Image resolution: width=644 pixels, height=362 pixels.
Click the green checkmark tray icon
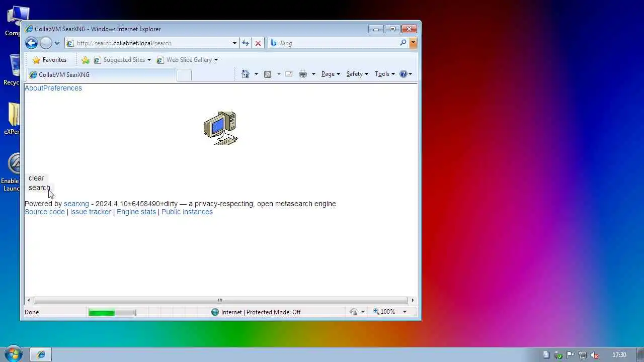tap(558, 355)
